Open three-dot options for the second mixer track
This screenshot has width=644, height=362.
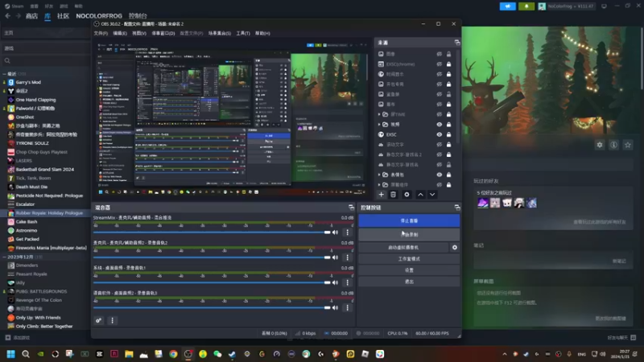pos(348,257)
